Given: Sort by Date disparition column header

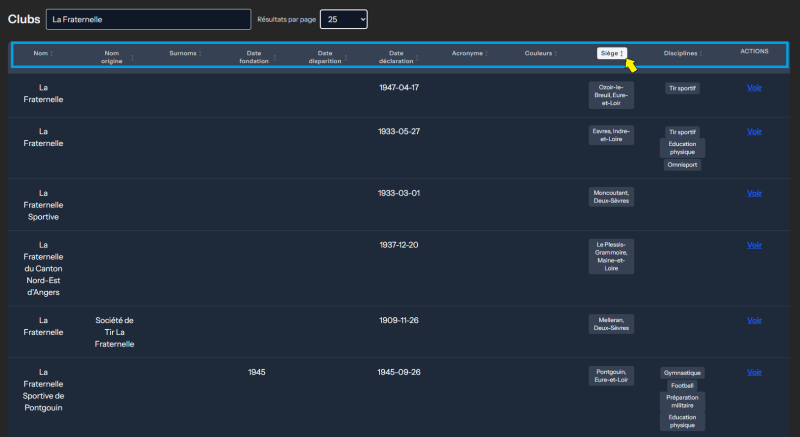Looking at the screenshot, I should click(x=328, y=57).
